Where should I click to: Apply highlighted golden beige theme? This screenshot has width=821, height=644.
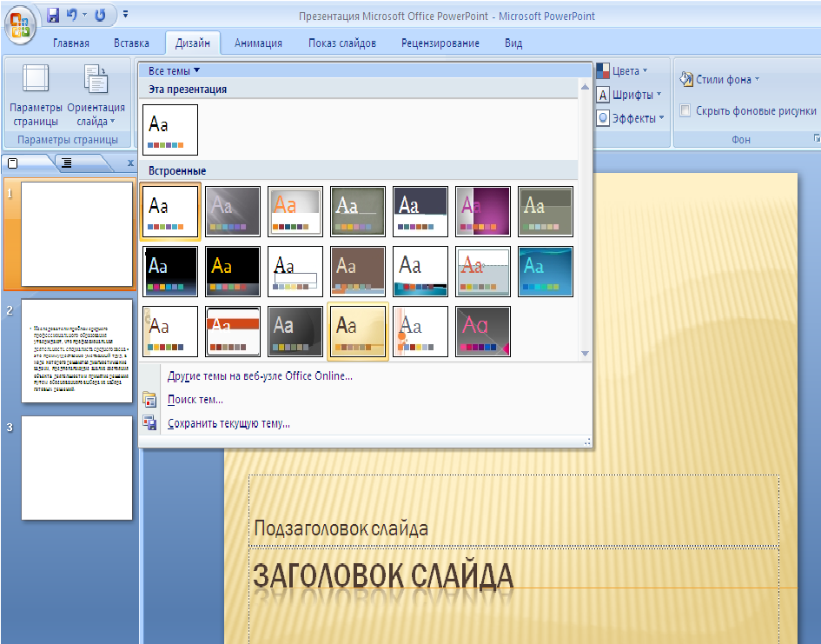(358, 331)
